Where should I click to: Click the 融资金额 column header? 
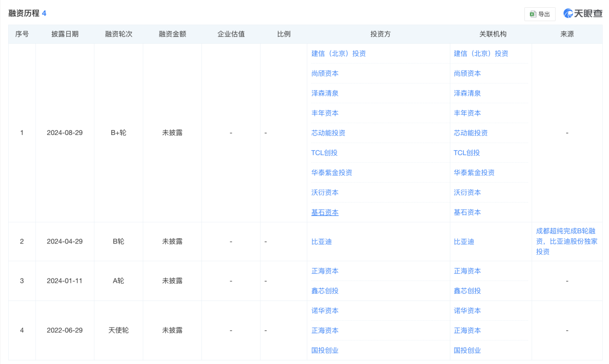point(173,34)
